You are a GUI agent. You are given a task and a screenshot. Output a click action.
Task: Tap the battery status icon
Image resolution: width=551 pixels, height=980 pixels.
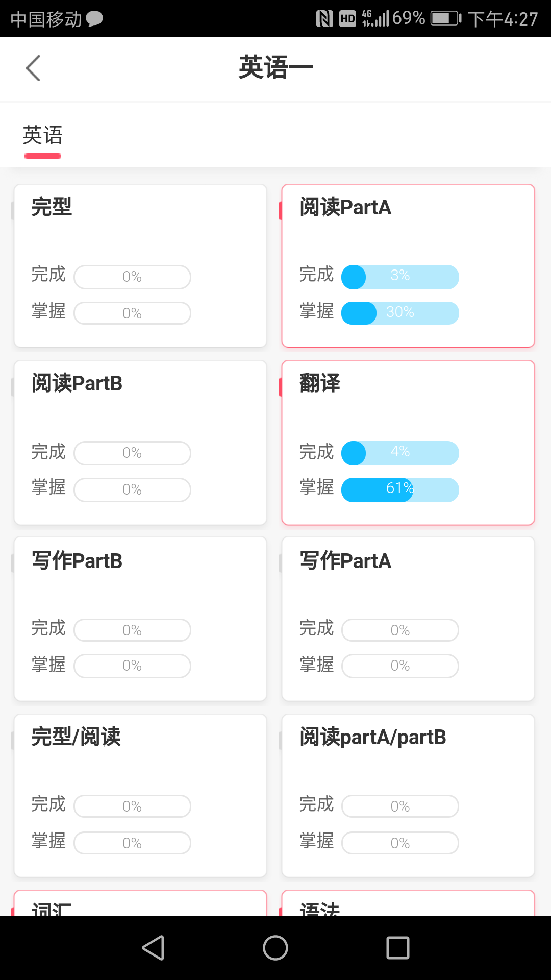[x=445, y=19]
